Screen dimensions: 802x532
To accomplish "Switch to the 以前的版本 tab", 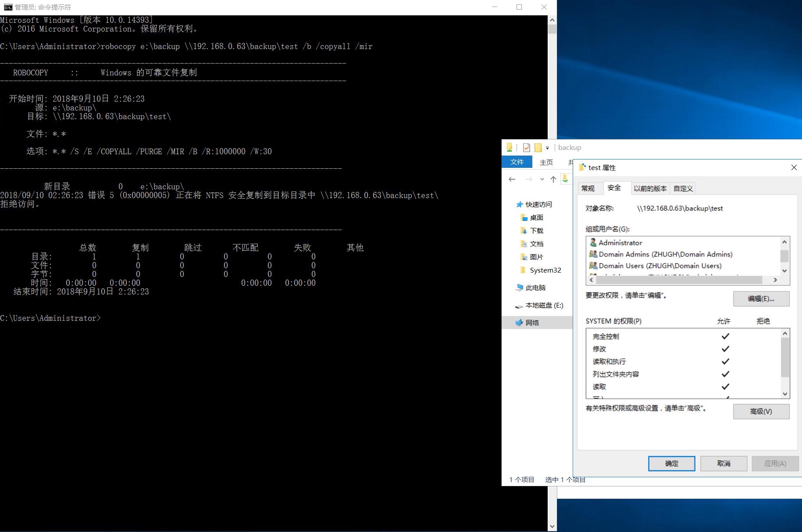I will coord(650,188).
